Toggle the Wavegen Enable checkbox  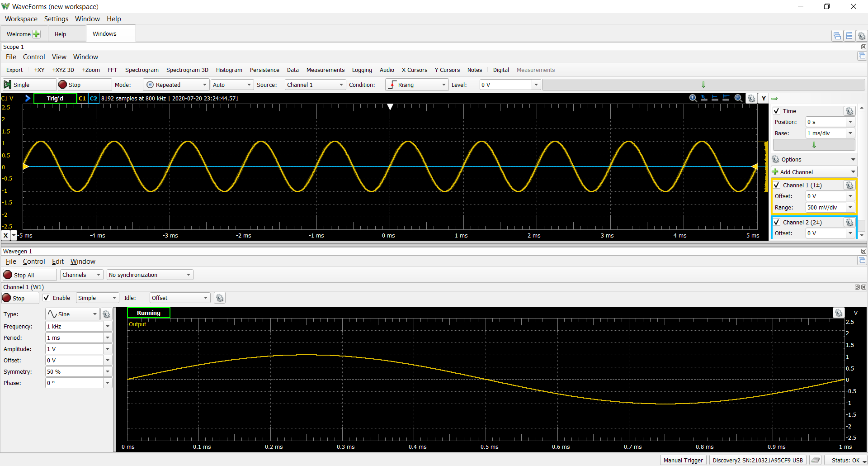pyautogui.click(x=47, y=298)
